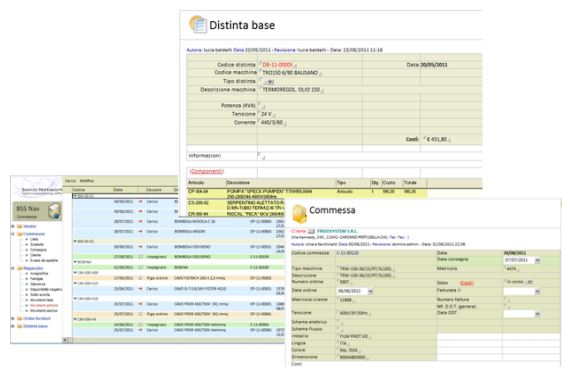Expand the Ordini fornitori tree node
Screen dimensions: 565x368
[13, 319]
